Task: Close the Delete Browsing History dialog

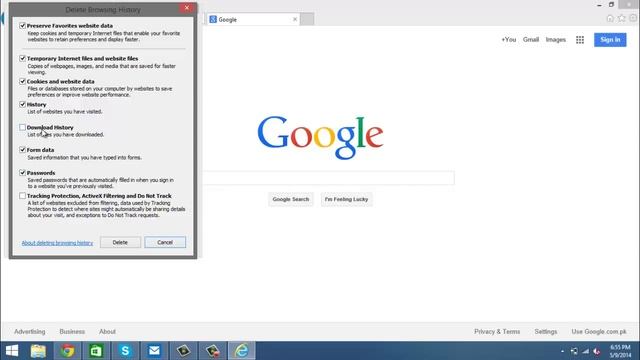Action: (x=187, y=8)
